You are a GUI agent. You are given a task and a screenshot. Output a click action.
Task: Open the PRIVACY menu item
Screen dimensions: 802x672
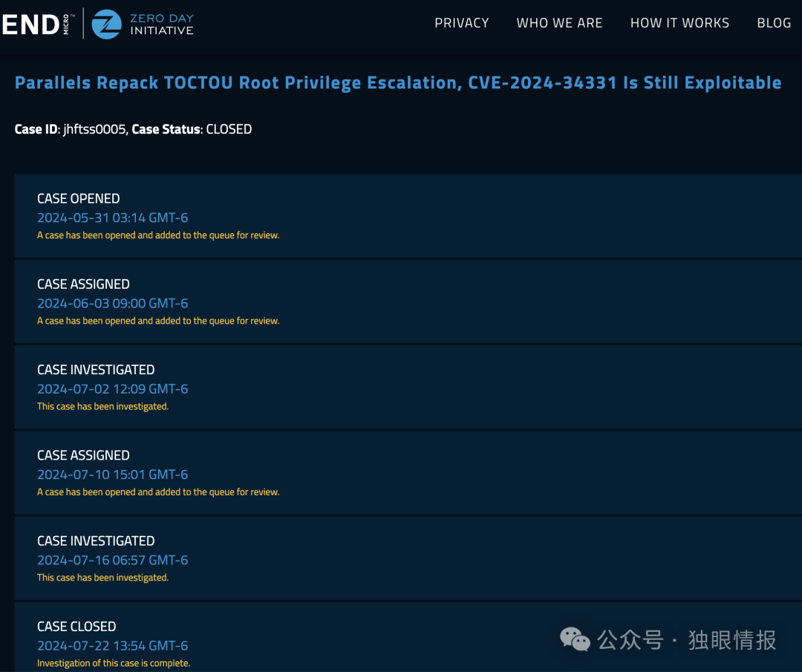461,23
